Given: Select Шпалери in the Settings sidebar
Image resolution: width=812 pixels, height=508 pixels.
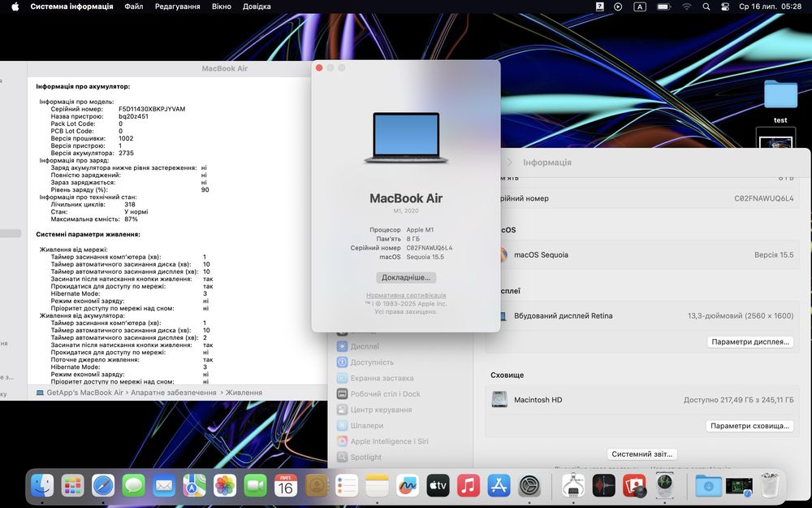Looking at the screenshot, I should click(361, 426).
